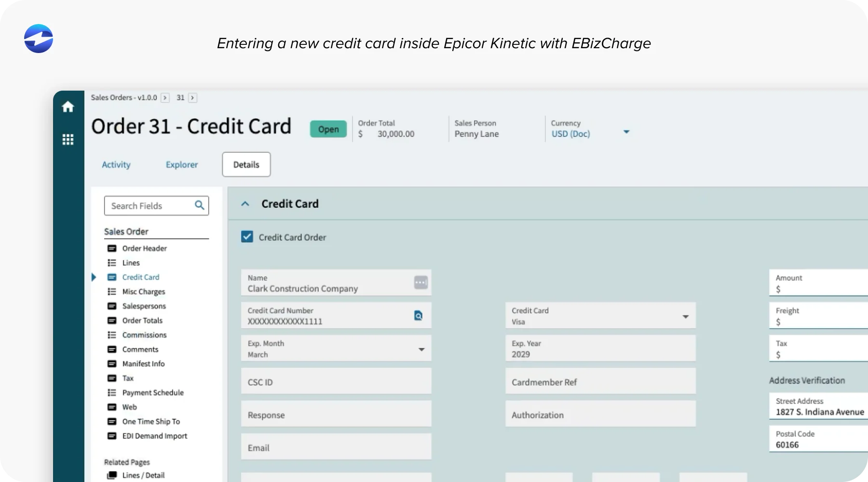Open Misc Charges in navigation tree
The image size is (868, 482).
coord(144,292)
